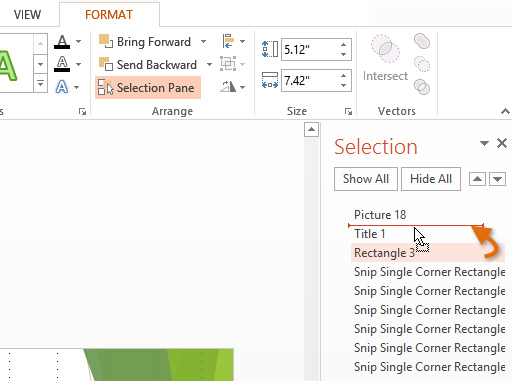
Task: Open the Selection pane options dropdown arrow
Action: tap(484, 143)
